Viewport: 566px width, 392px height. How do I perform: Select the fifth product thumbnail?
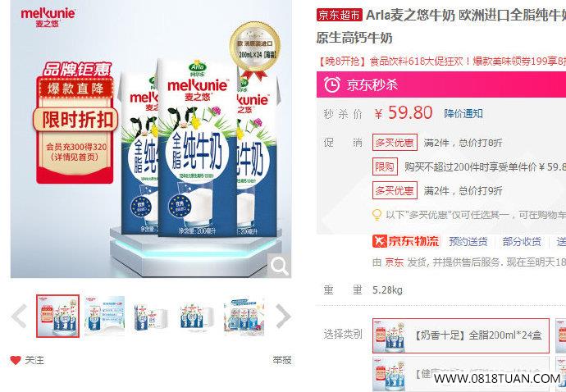pos(244,317)
